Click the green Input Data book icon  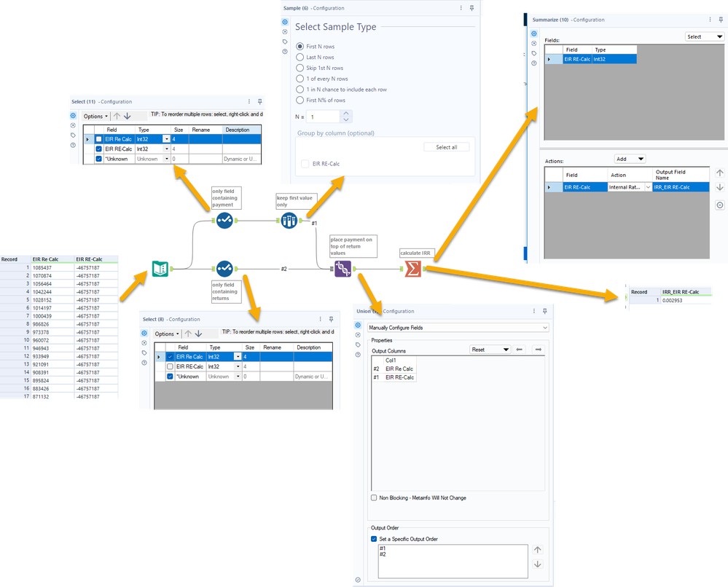160,269
